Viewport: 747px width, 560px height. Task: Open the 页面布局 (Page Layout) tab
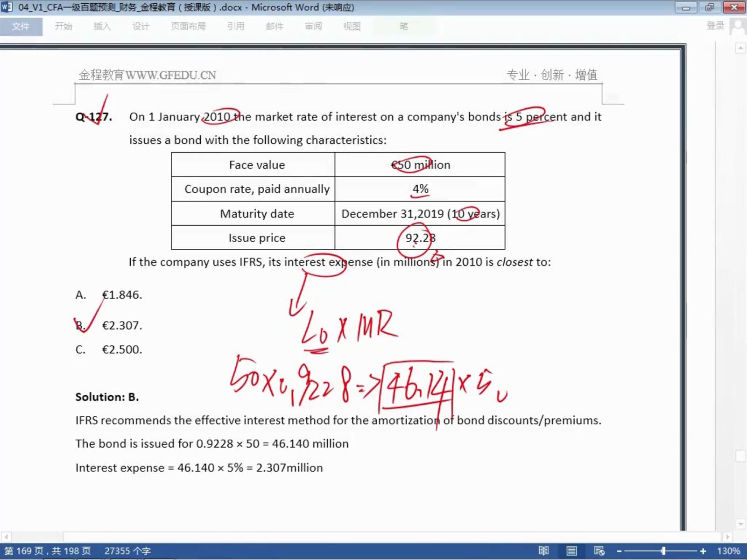188,27
